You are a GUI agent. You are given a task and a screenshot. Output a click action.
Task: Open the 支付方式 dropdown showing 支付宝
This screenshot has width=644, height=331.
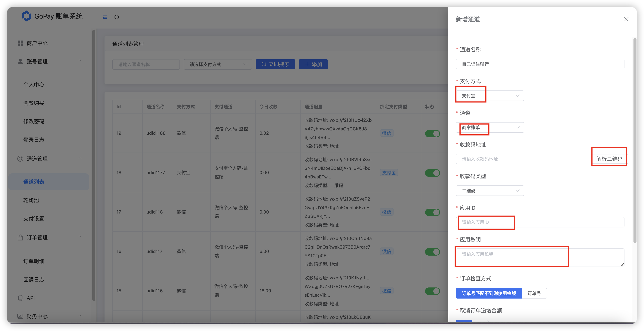(490, 96)
